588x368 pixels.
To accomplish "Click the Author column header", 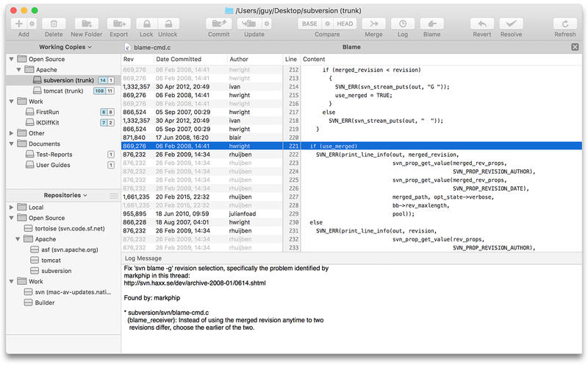I will tap(239, 59).
